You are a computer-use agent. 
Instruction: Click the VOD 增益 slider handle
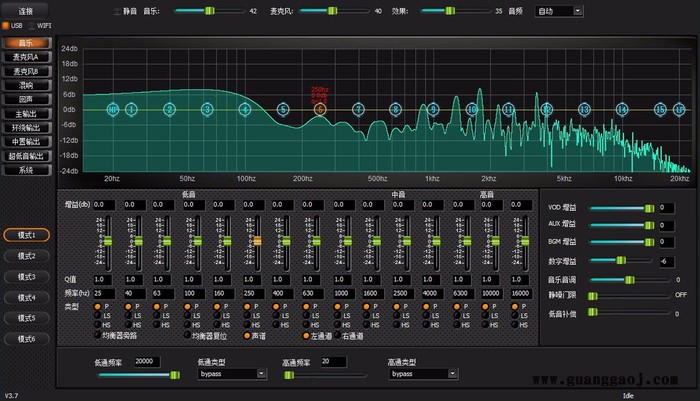point(650,208)
